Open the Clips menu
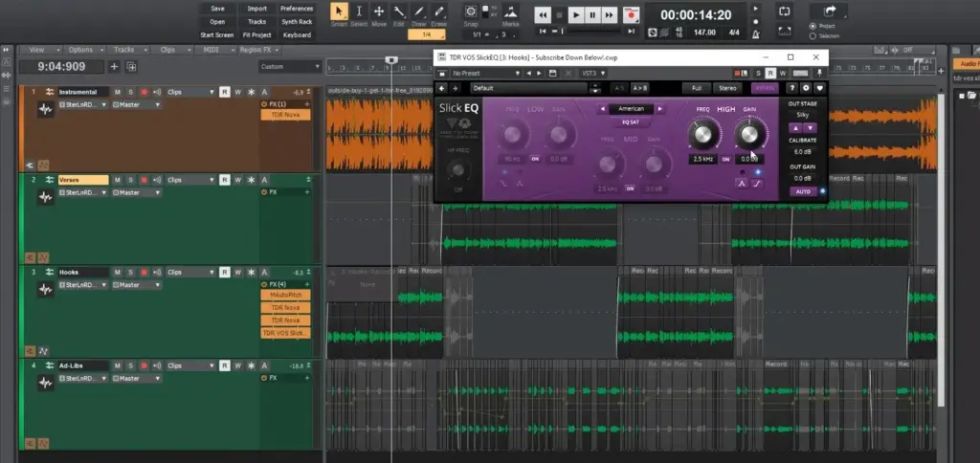Image resolution: width=980 pixels, height=463 pixels. pos(171,50)
